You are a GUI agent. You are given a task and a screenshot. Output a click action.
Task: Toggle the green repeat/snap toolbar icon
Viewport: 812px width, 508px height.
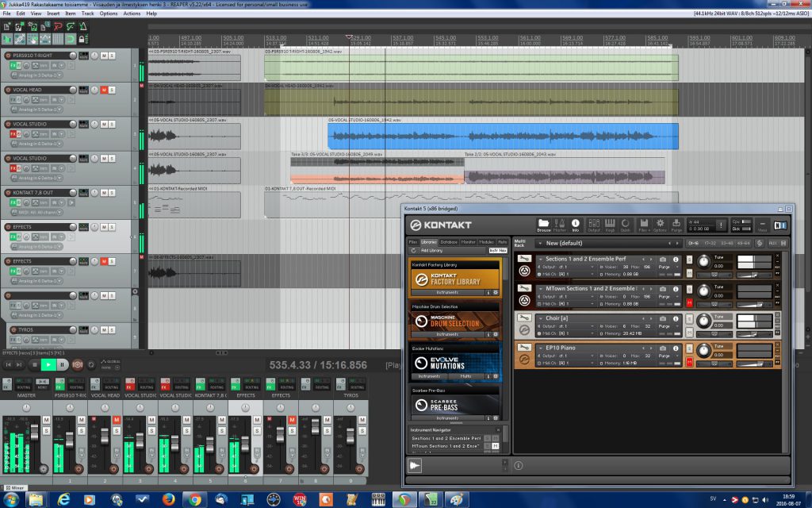point(70,39)
